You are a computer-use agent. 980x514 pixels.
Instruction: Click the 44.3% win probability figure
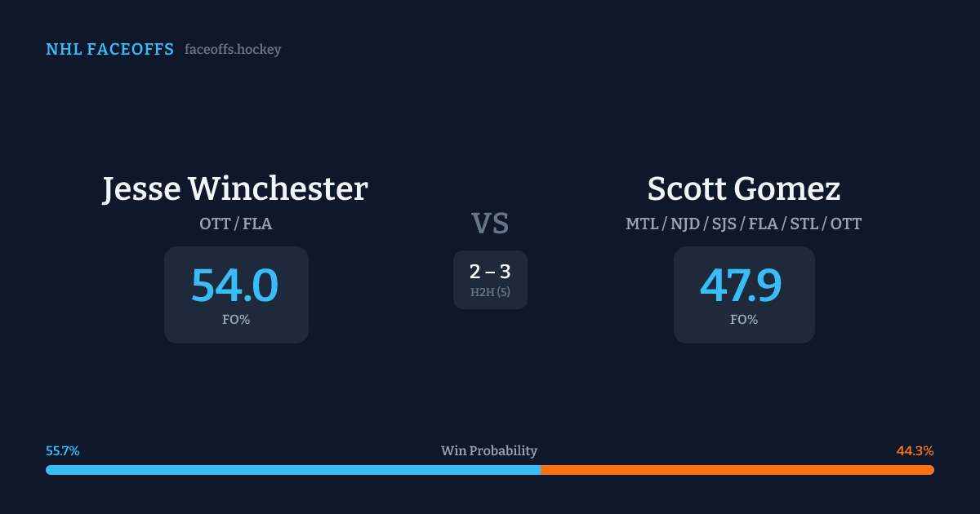[915, 450]
